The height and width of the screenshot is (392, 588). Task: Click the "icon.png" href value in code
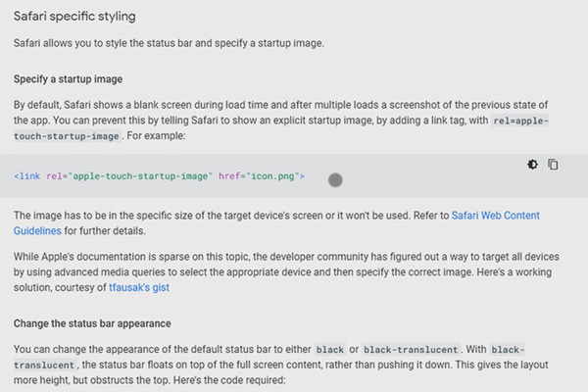click(272, 176)
